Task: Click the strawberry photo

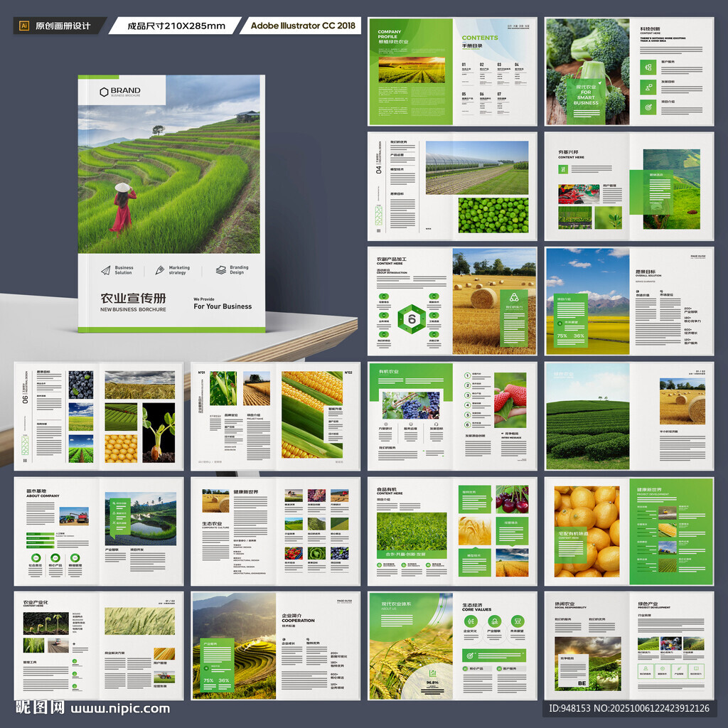Action: 510,400
